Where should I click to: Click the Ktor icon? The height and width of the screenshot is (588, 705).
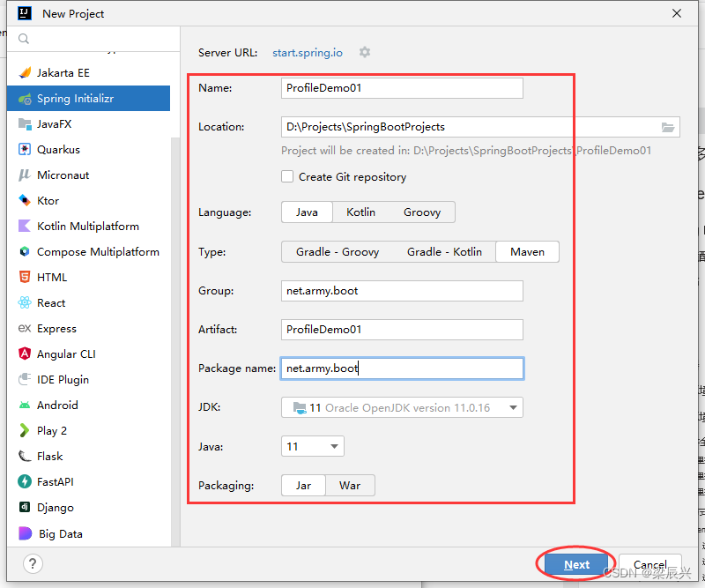pos(25,200)
